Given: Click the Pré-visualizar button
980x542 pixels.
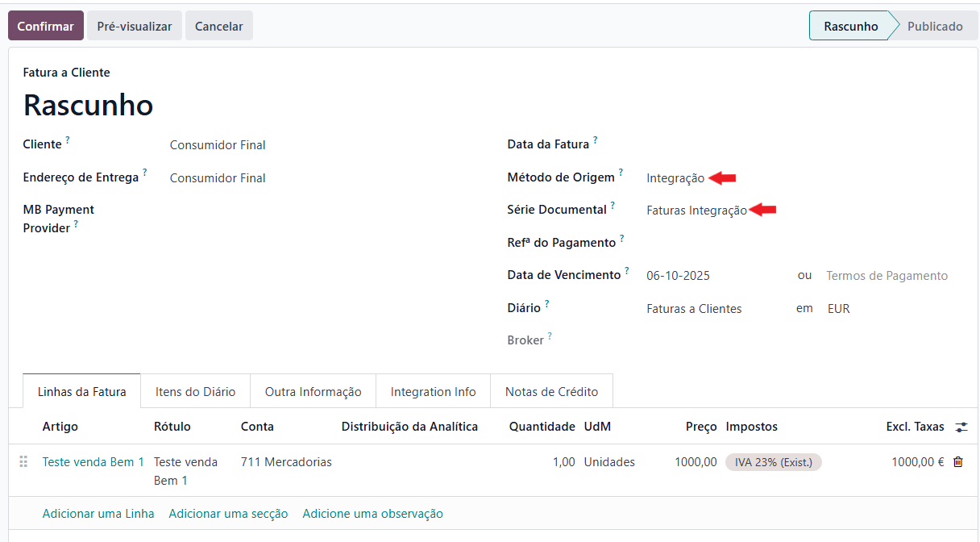Looking at the screenshot, I should 135,26.
